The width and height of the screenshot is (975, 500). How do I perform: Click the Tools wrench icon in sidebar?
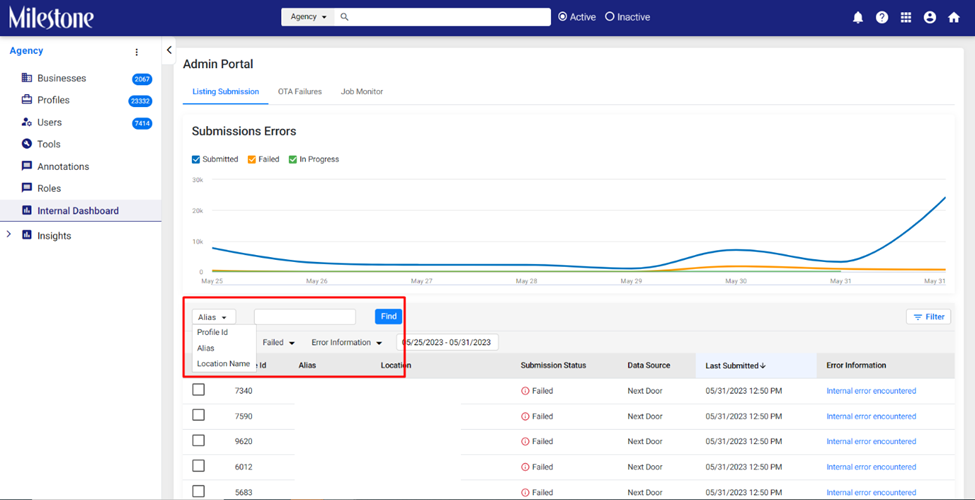[27, 144]
